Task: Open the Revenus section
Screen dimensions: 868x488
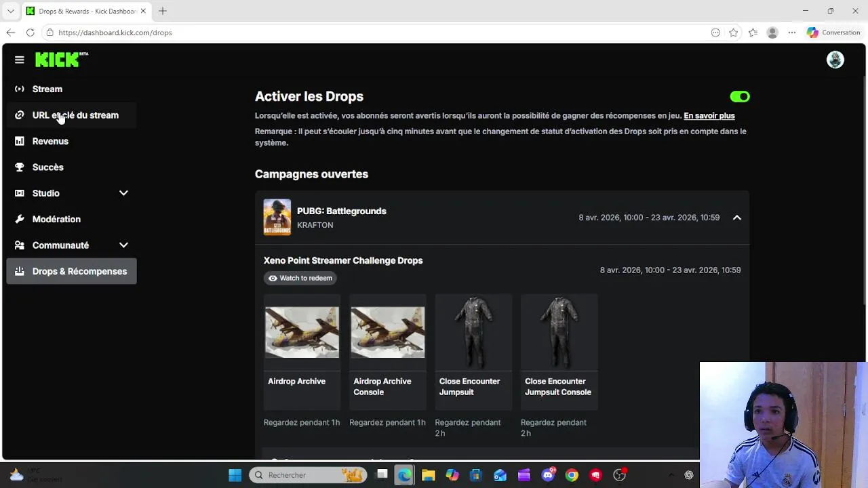Action: point(71,141)
